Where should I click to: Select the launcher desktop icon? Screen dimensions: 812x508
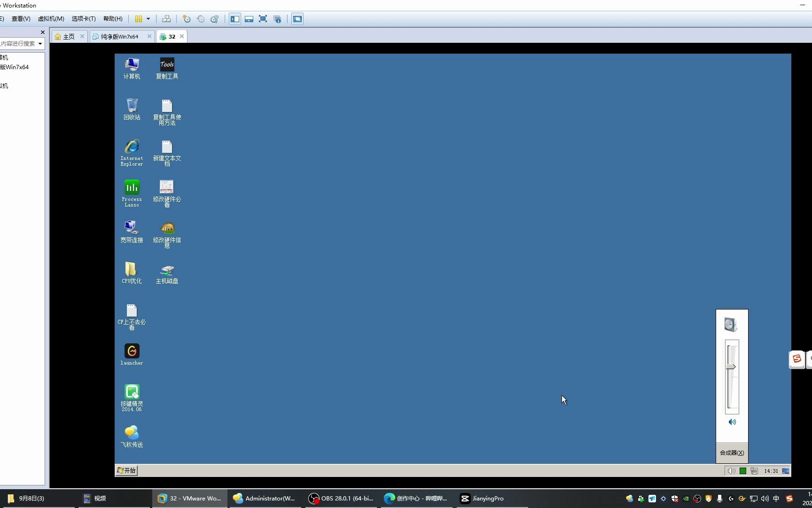pyautogui.click(x=132, y=354)
